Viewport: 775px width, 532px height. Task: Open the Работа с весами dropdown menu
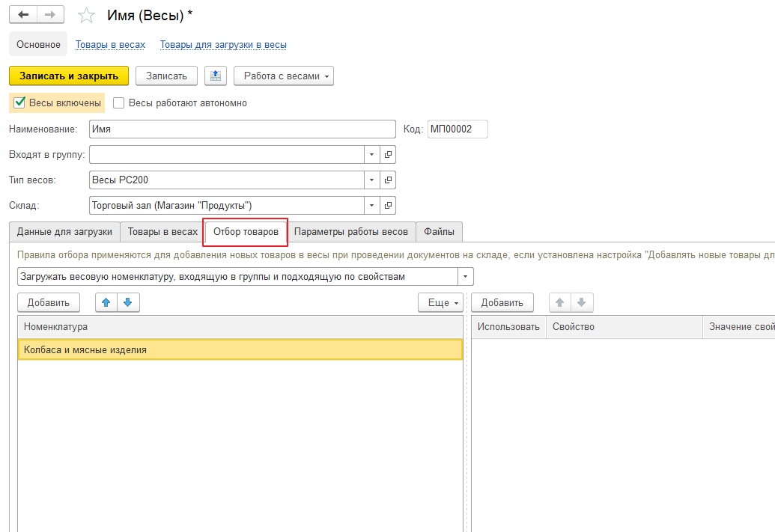[x=283, y=76]
